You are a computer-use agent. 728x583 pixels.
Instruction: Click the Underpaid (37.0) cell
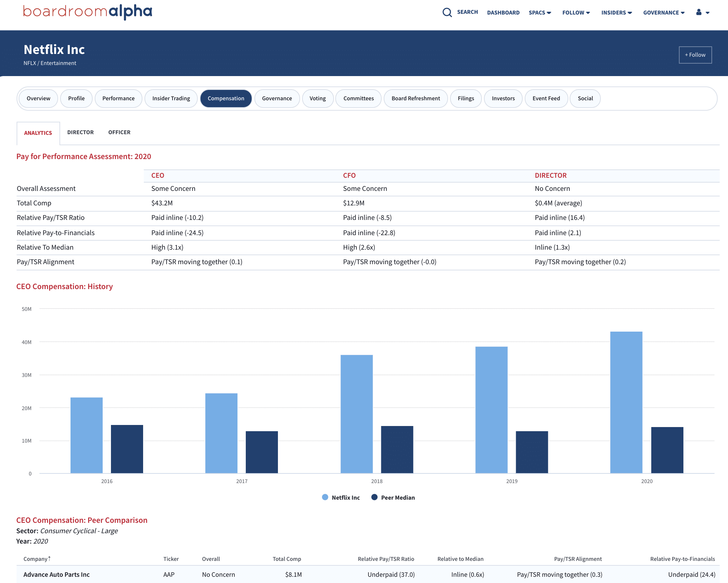391,574
